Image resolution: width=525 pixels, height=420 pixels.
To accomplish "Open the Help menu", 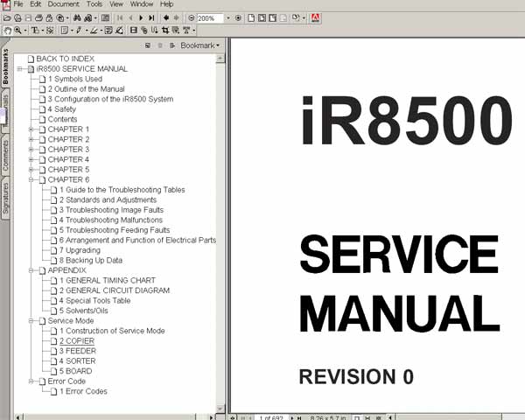I will point(166,4).
